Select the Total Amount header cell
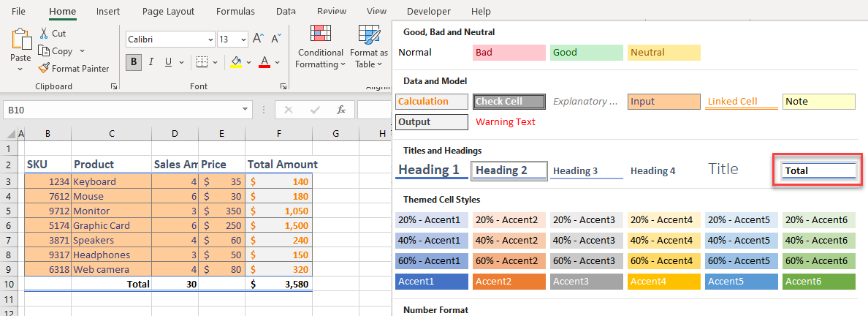 click(x=281, y=165)
